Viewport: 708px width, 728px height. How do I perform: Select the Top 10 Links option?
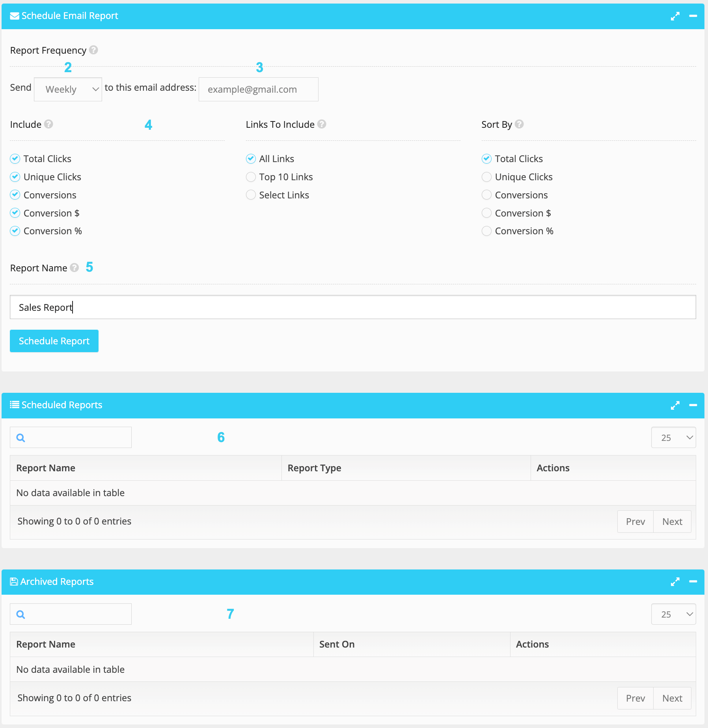(251, 177)
